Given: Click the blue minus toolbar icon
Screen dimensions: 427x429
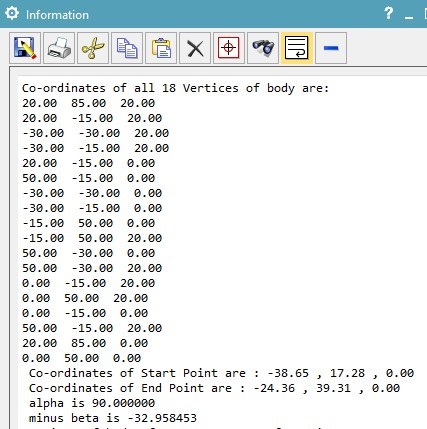Looking at the screenshot, I should pos(331,48).
